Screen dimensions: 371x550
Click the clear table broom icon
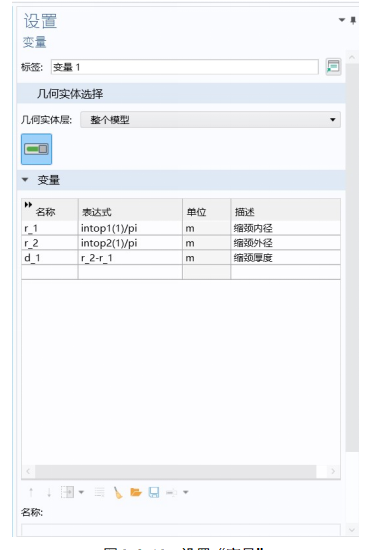point(118,492)
